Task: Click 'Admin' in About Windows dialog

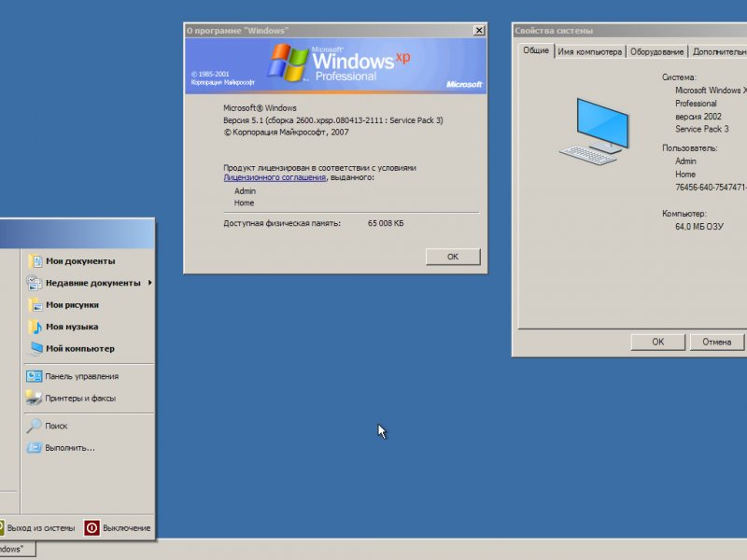Action: pyautogui.click(x=245, y=191)
